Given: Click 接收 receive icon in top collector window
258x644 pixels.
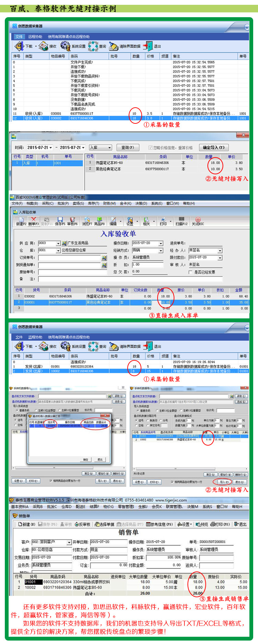Looking at the screenshot, I should [43, 46].
